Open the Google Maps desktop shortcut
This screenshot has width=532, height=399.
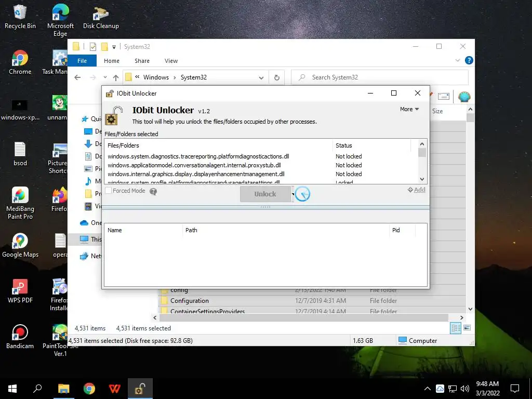tap(20, 245)
